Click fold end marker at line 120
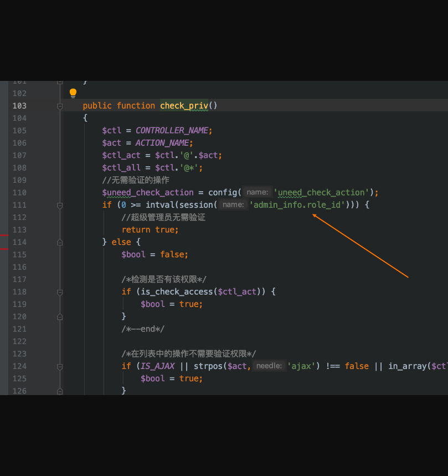The height and width of the screenshot is (476, 448). tap(60, 316)
